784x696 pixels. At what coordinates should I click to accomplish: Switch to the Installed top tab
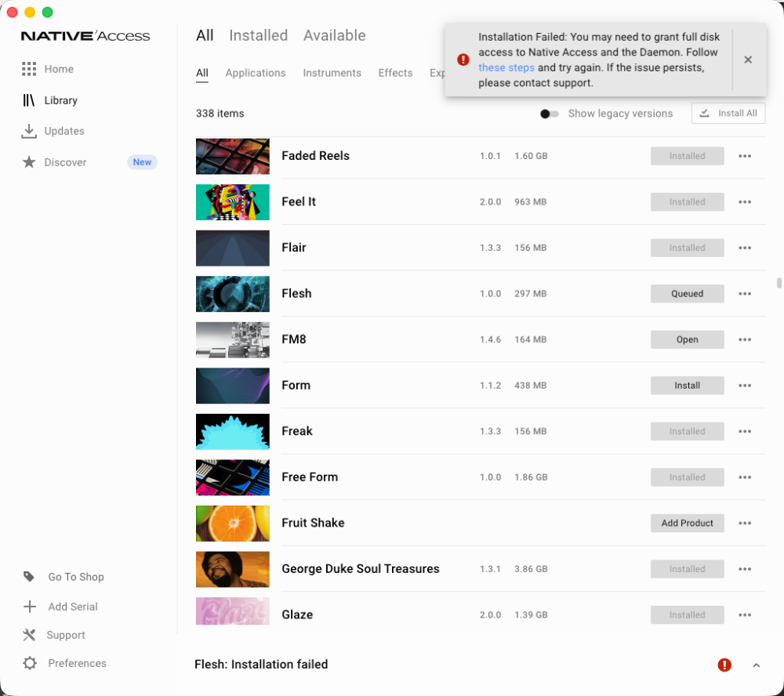258,35
